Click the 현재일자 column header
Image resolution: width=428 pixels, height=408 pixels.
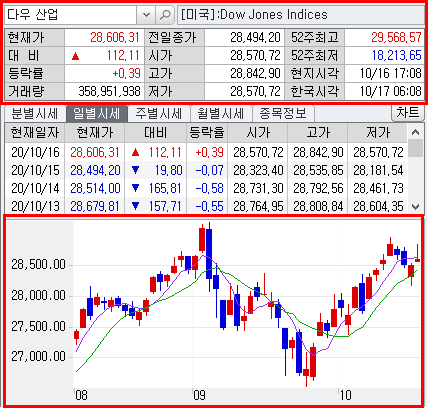pyautogui.click(x=35, y=133)
